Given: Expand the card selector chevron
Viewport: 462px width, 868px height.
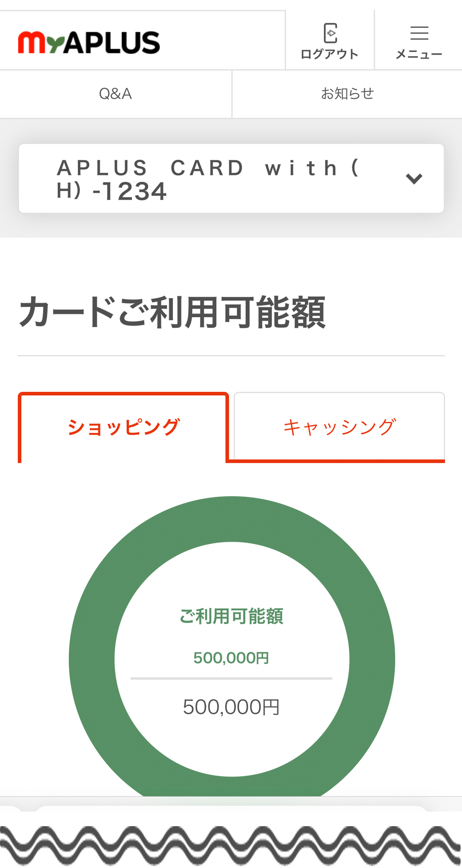Looking at the screenshot, I should click(x=414, y=179).
